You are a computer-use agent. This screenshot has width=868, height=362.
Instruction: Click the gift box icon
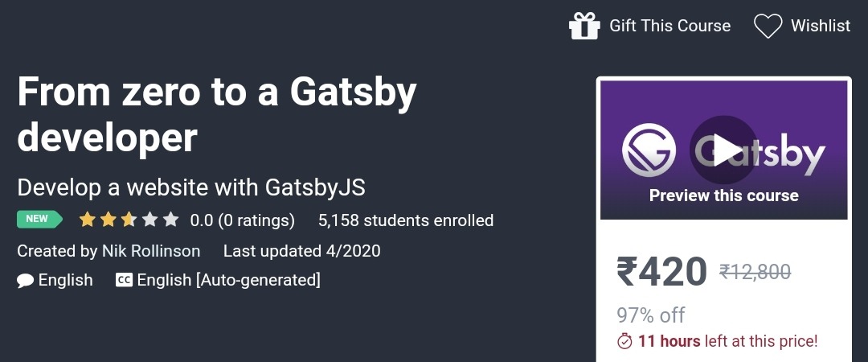584,26
